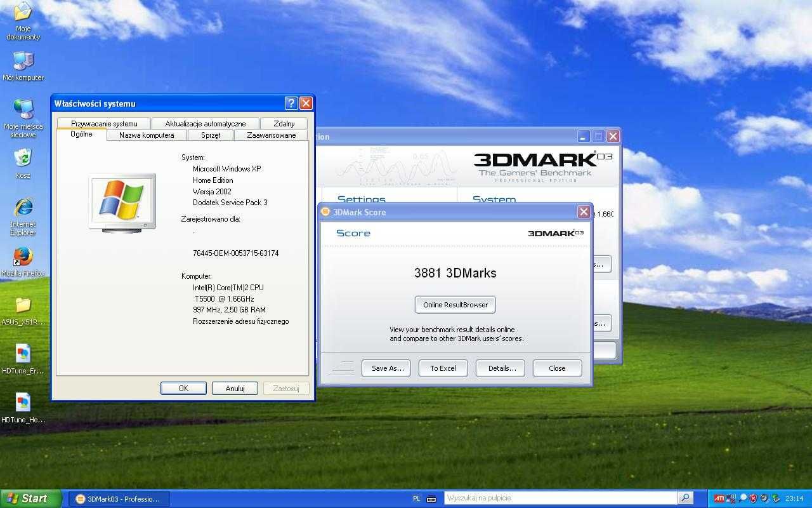This screenshot has width=812, height=508.
Task: Click the 3DMark03 taskbar button
Action: coord(119,498)
